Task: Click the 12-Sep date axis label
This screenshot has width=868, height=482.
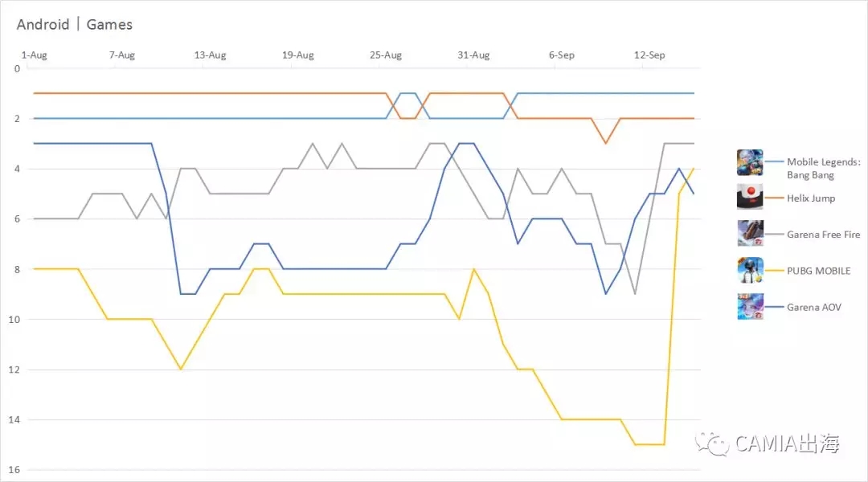Action: (649, 55)
